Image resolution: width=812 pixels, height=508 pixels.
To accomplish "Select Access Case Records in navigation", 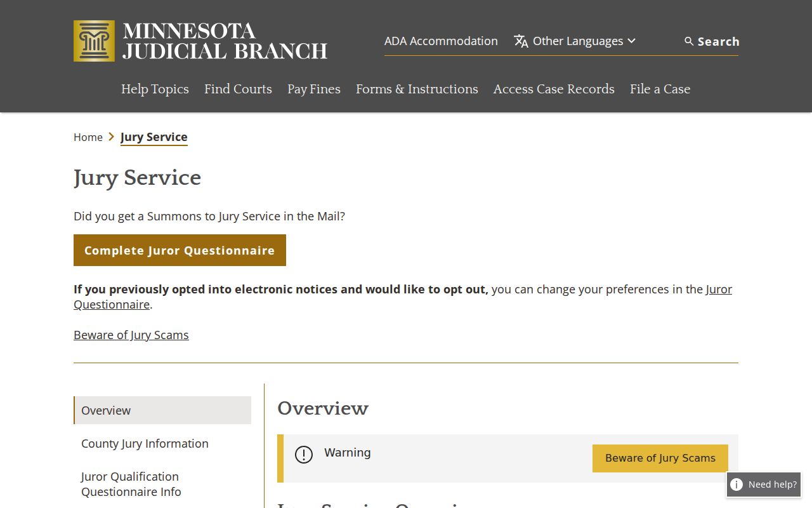I will 554,89.
